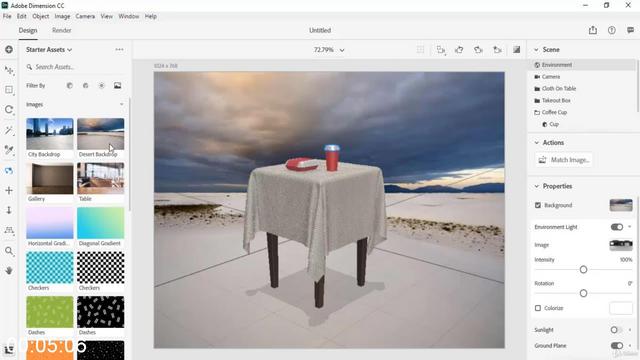
Task: Select the Hand tool
Action: tap(9, 270)
